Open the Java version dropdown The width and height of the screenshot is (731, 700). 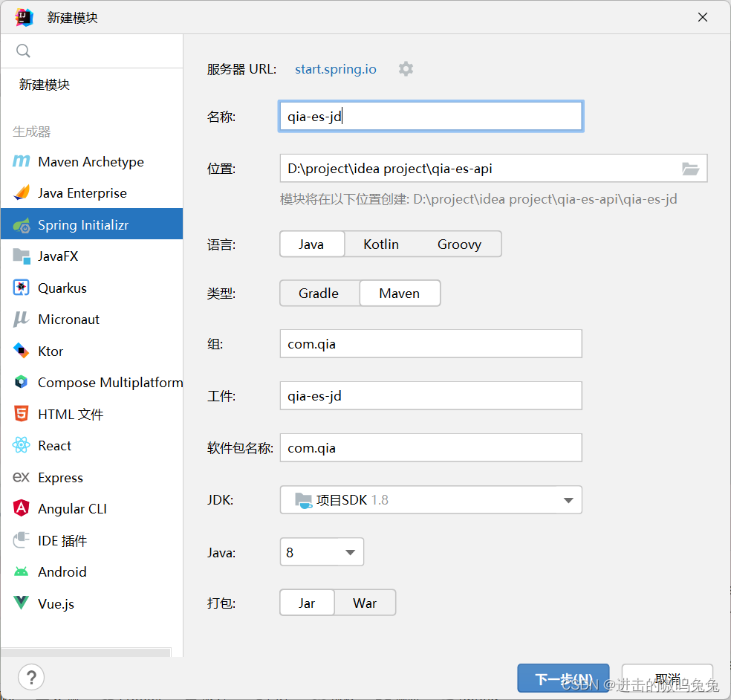tap(322, 552)
